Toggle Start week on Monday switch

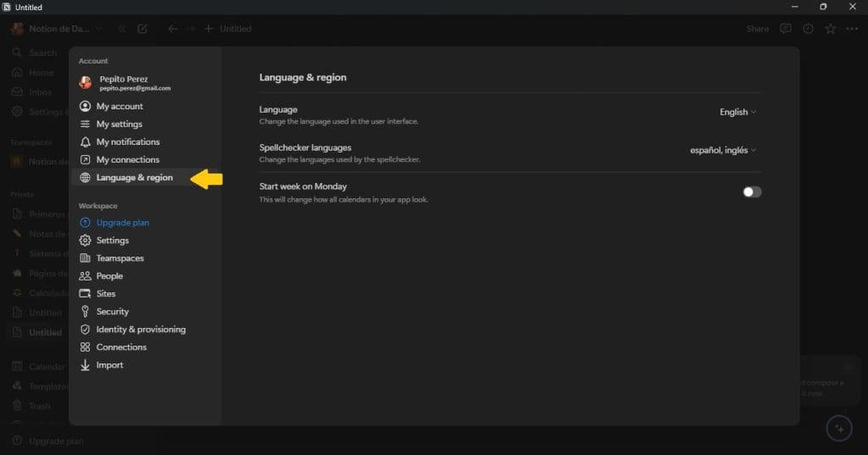pos(752,192)
